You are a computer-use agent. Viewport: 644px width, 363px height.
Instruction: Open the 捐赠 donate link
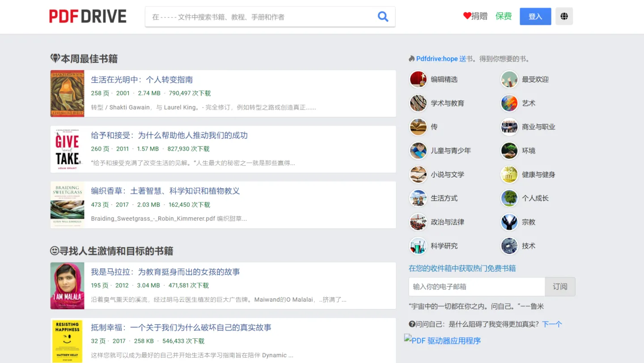(x=475, y=16)
